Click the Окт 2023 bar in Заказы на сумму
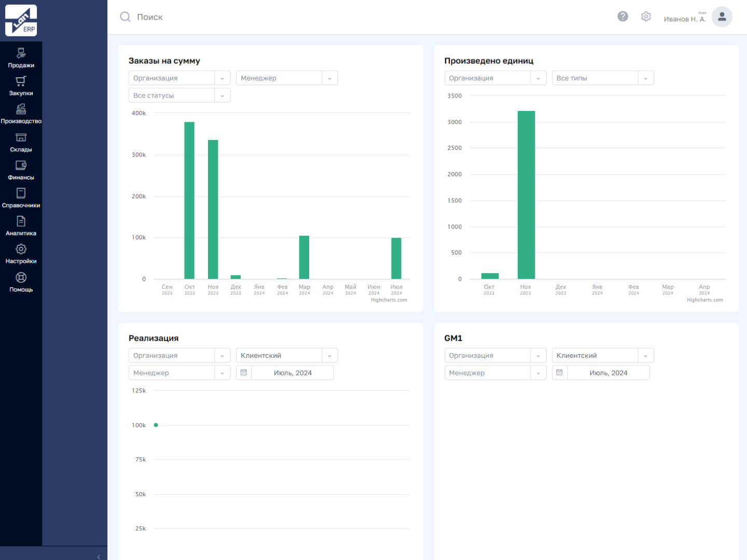 pyautogui.click(x=189, y=201)
